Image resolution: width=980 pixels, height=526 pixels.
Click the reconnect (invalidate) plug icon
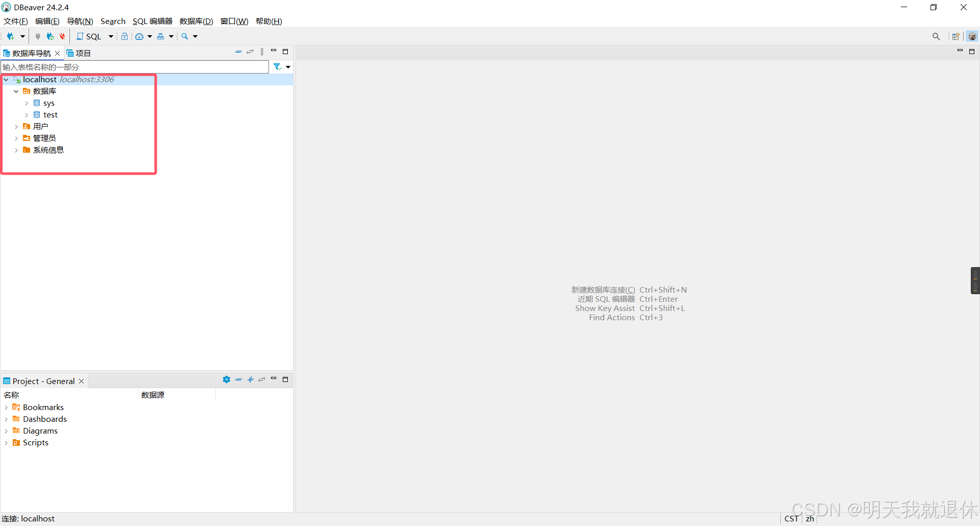[50, 36]
